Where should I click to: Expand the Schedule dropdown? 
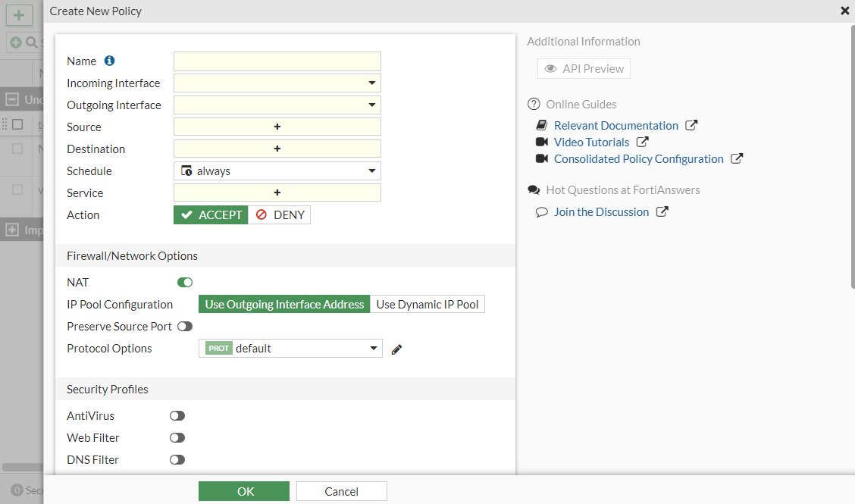[x=277, y=171]
